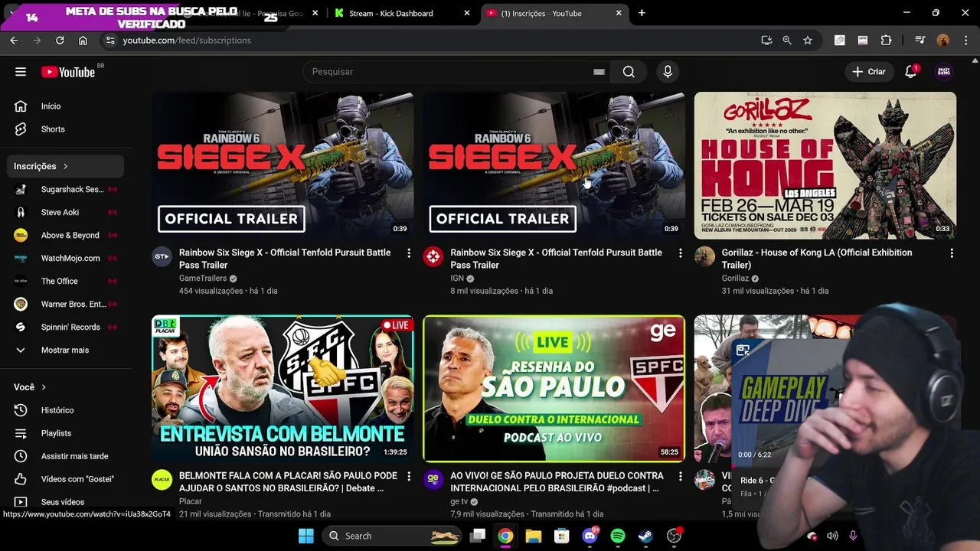
Task: Open the WatchMojo.com subscription
Action: (66, 258)
